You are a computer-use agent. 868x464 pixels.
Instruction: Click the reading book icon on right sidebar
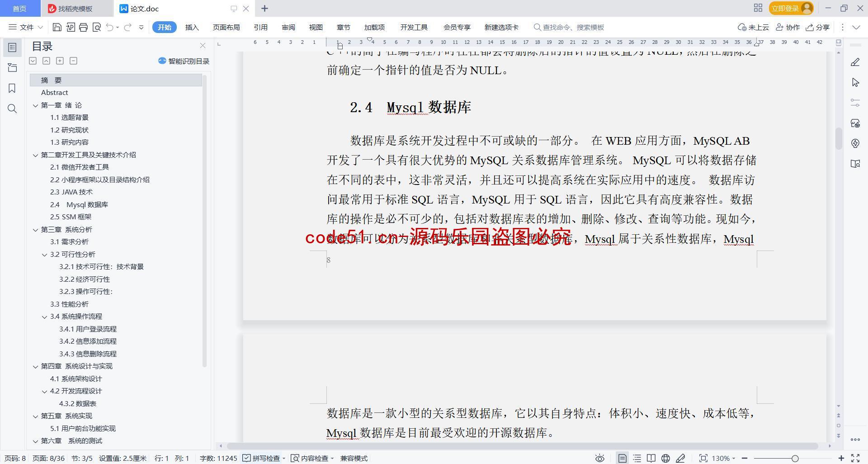[855, 164]
